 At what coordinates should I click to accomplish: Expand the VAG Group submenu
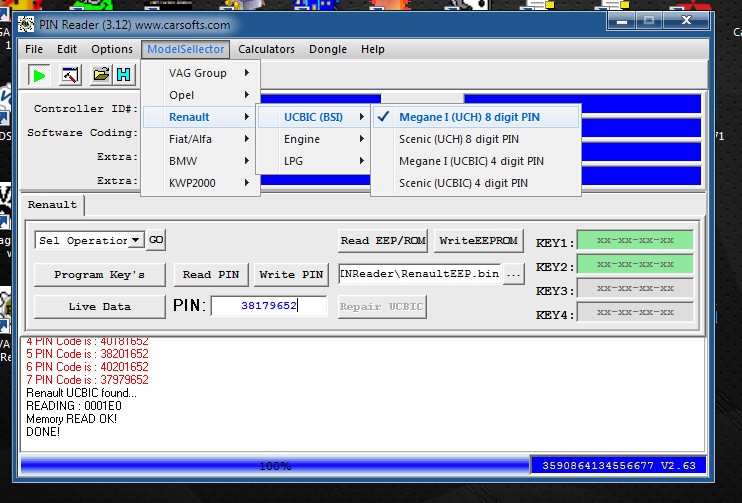click(201, 73)
